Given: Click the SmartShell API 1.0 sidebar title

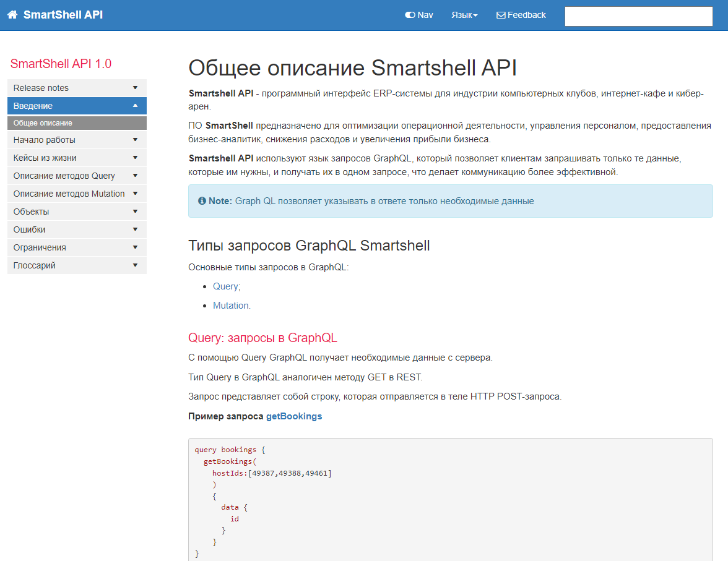Looking at the screenshot, I should pyautogui.click(x=61, y=64).
